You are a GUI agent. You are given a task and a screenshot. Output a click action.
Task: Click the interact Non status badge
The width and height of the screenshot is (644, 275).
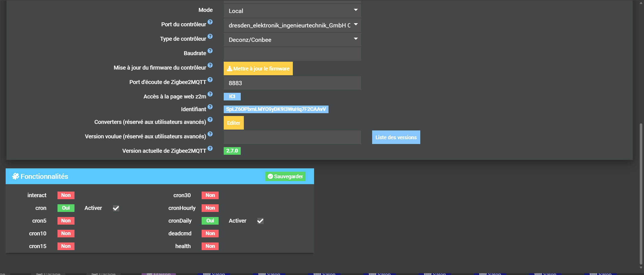(66, 195)
